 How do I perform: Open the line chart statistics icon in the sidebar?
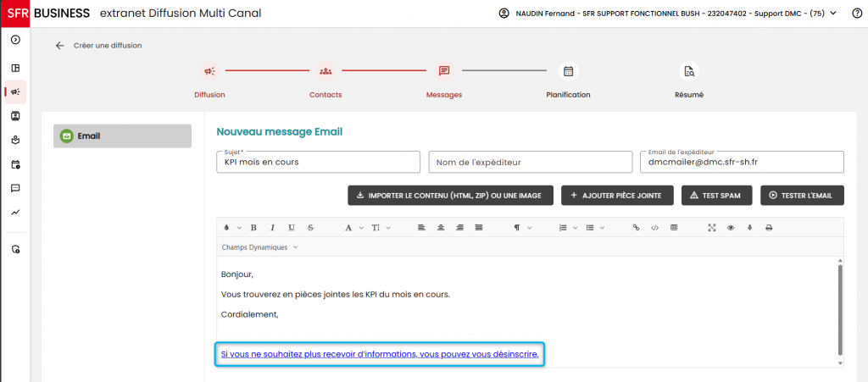click(x=15, y=213)
